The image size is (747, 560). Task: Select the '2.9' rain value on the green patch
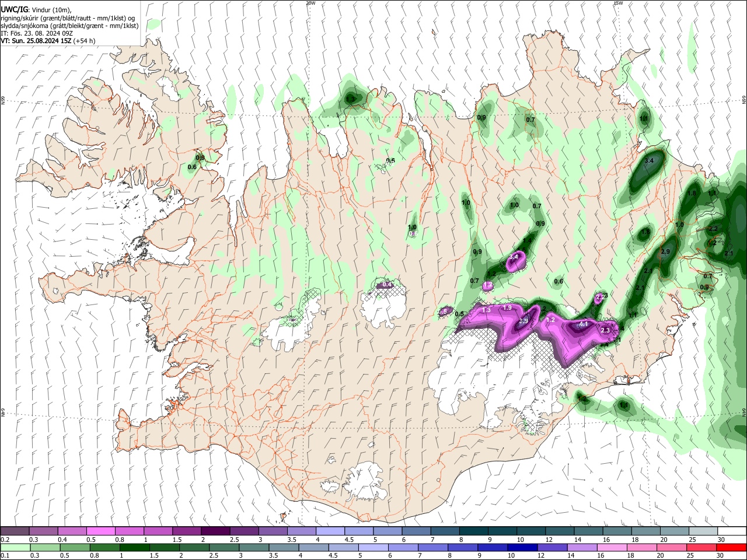pyautogui.click(x=665, y=251)
